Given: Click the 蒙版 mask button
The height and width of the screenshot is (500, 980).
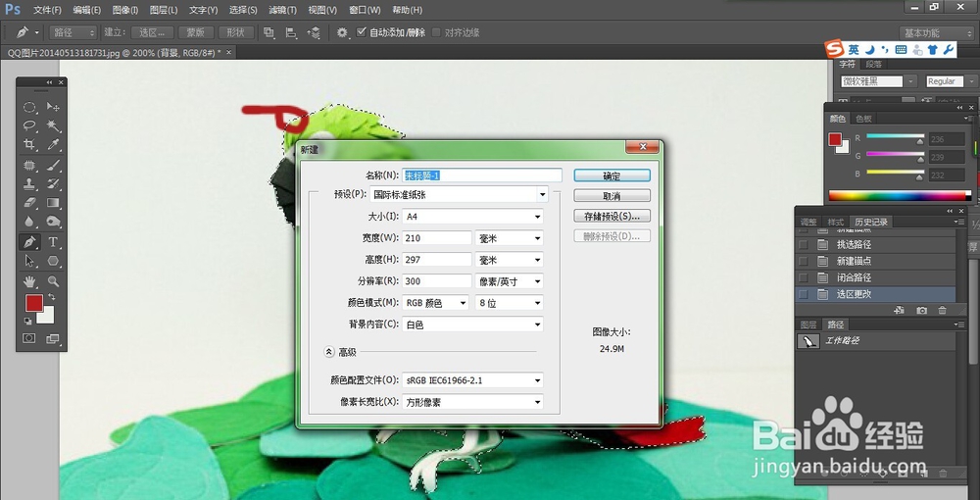Looking at the screenshot, I should [196, 32].
